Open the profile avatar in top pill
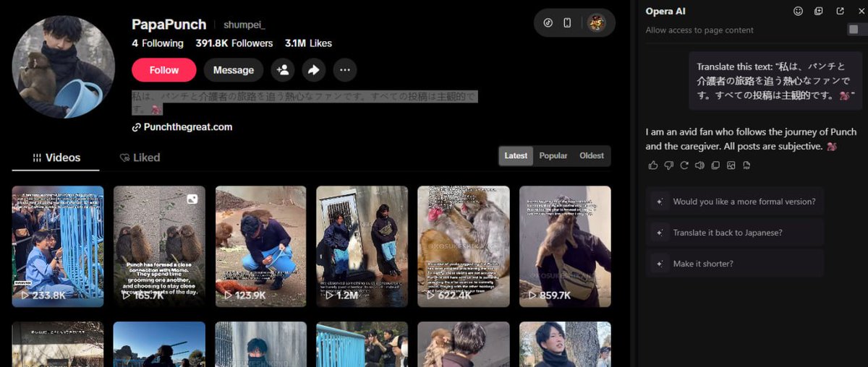The height and width of the screenshot is (367, 868). tap(597, 22)
